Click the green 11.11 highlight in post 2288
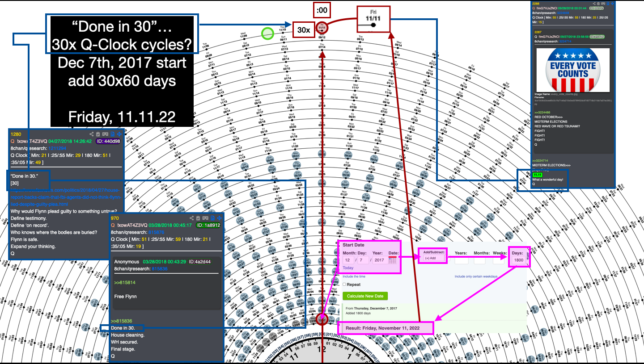The image size is (644, 364). click(537, 175)
